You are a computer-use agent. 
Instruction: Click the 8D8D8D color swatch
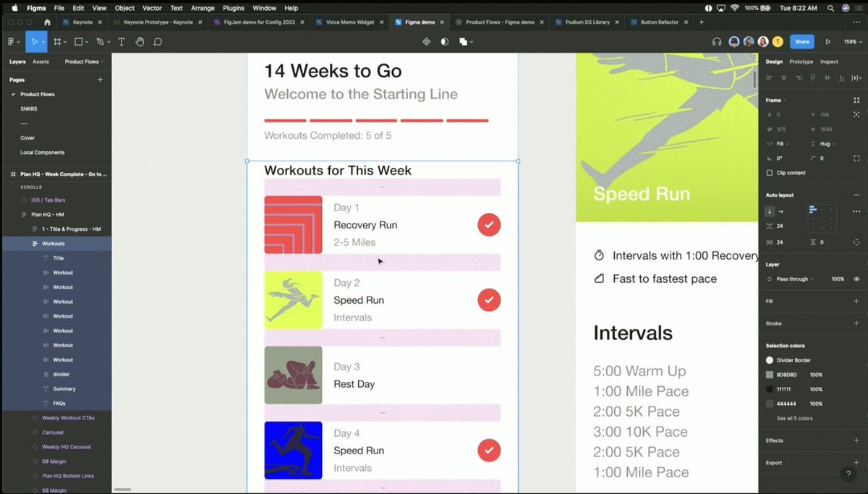[x=770, y=375]
